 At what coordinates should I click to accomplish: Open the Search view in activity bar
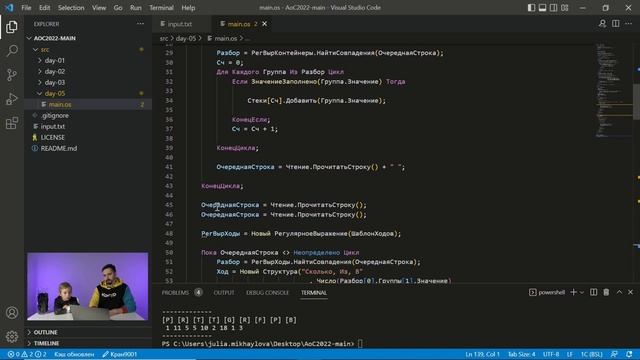(12, 51)
